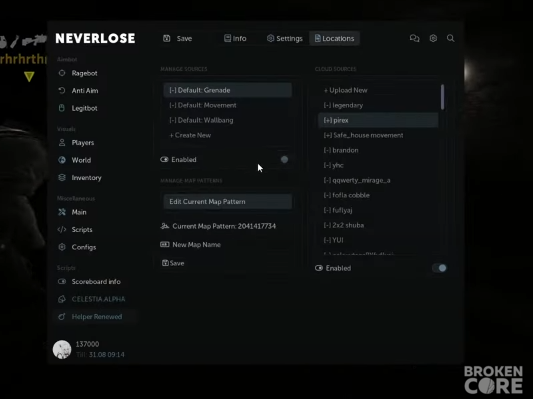Screen dimensions: 533x399
Task: Click Current Map Pattern: 2041417734 text
Action: tap(224, 226)
